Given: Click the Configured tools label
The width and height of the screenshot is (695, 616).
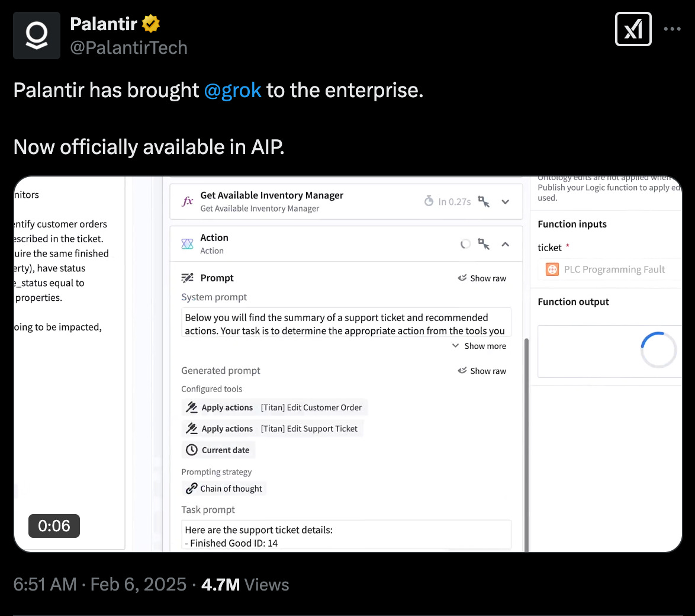Looking at the screenshot, I should pos(211,389).
